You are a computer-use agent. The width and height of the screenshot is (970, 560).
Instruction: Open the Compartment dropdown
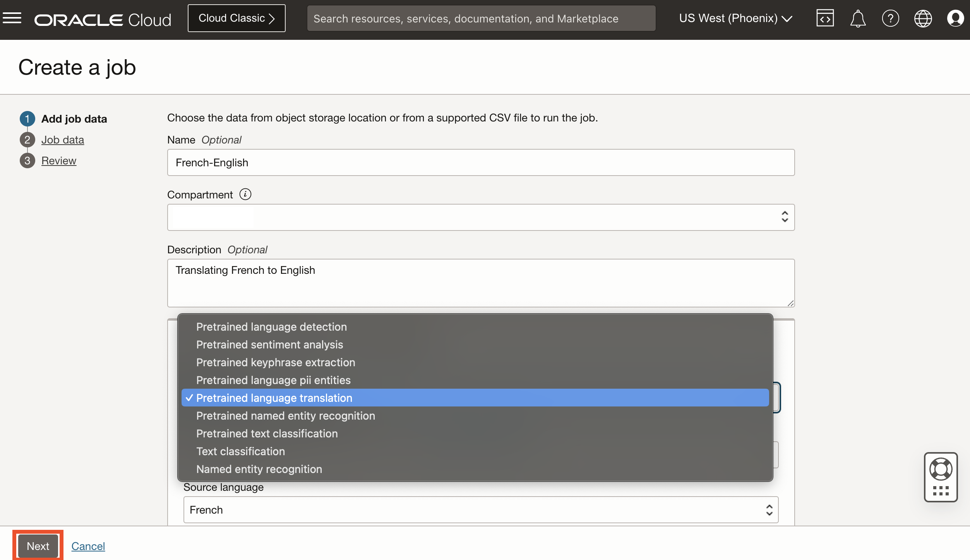coord(481,217)
